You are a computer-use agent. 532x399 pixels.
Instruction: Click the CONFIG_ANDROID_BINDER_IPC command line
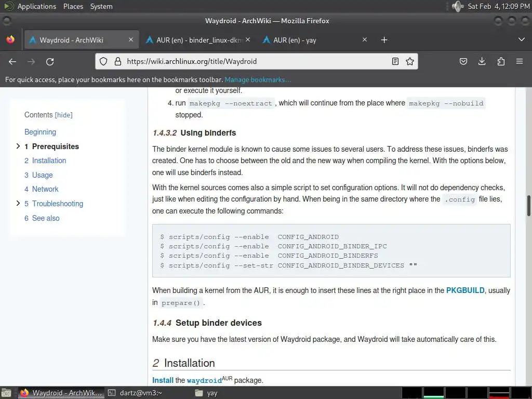pyautogui.click(x=273, y=246)
